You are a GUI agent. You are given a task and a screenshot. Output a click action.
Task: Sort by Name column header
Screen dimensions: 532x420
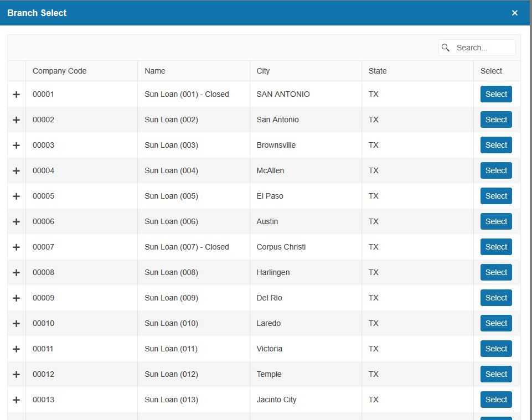[194, 71]
